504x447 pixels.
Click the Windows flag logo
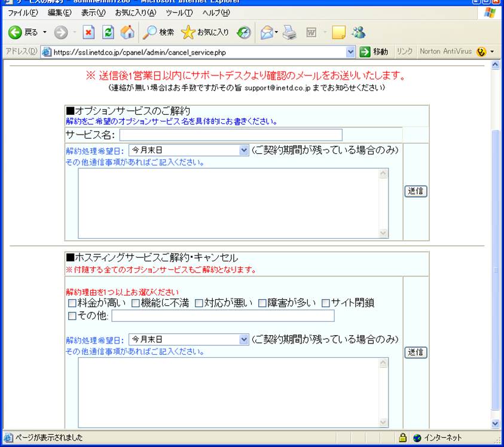pos(490,13)
